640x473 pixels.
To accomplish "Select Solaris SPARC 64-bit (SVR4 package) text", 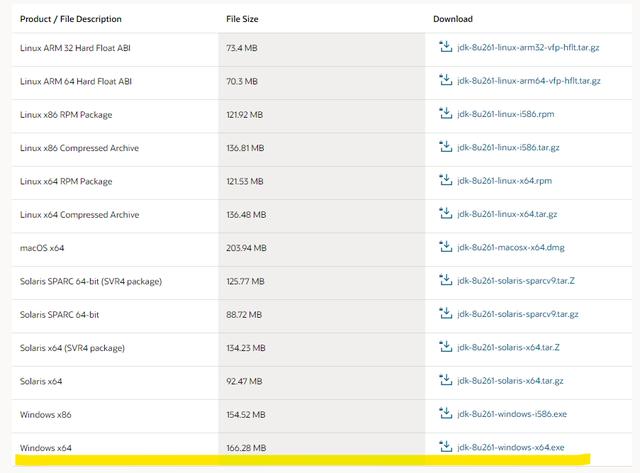I will 91,281.
